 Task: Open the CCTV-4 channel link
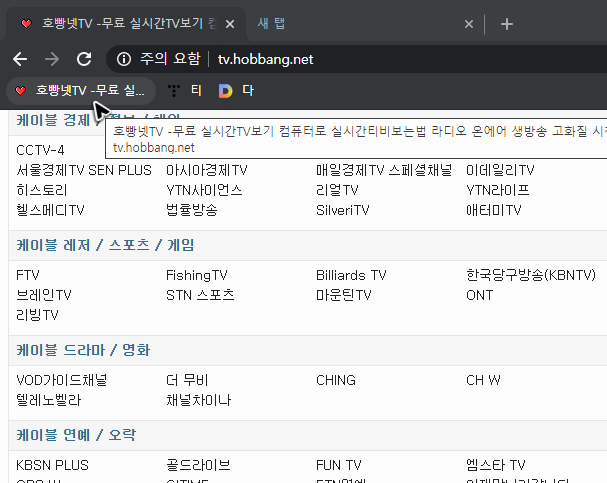(x=40, y=150)
